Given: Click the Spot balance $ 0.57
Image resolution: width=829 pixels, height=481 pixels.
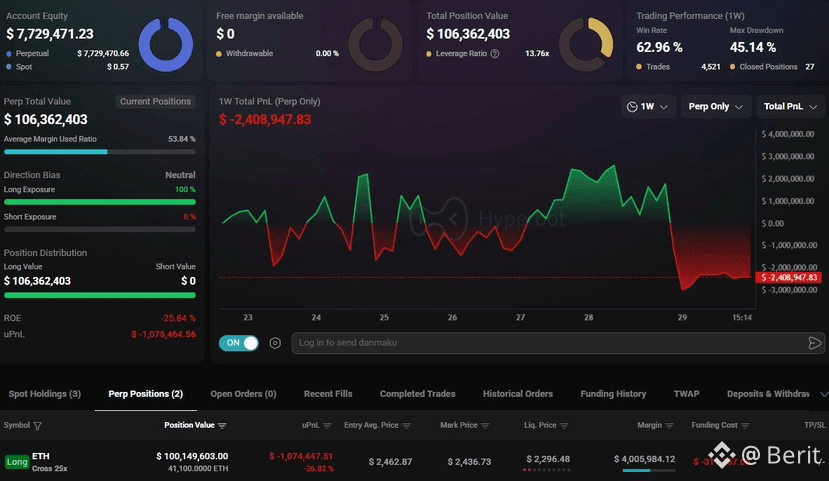Looking at the screenshot, I should (118, 67).
